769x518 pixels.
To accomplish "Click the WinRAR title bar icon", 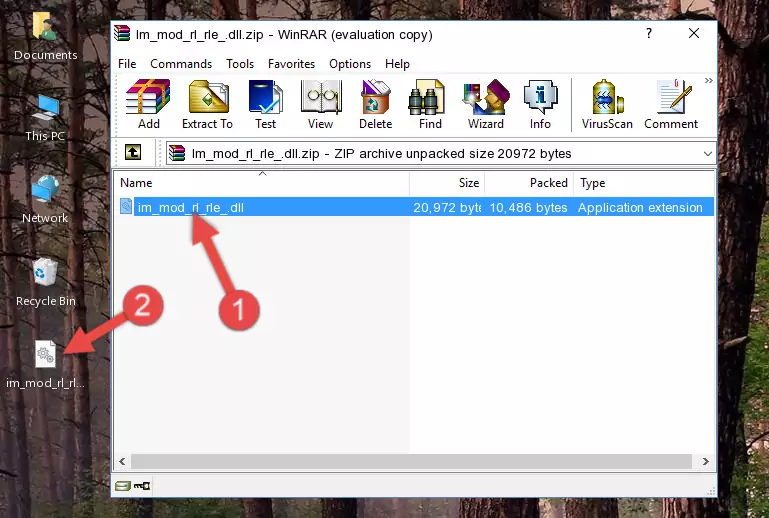I will click(x=122, y=33).
